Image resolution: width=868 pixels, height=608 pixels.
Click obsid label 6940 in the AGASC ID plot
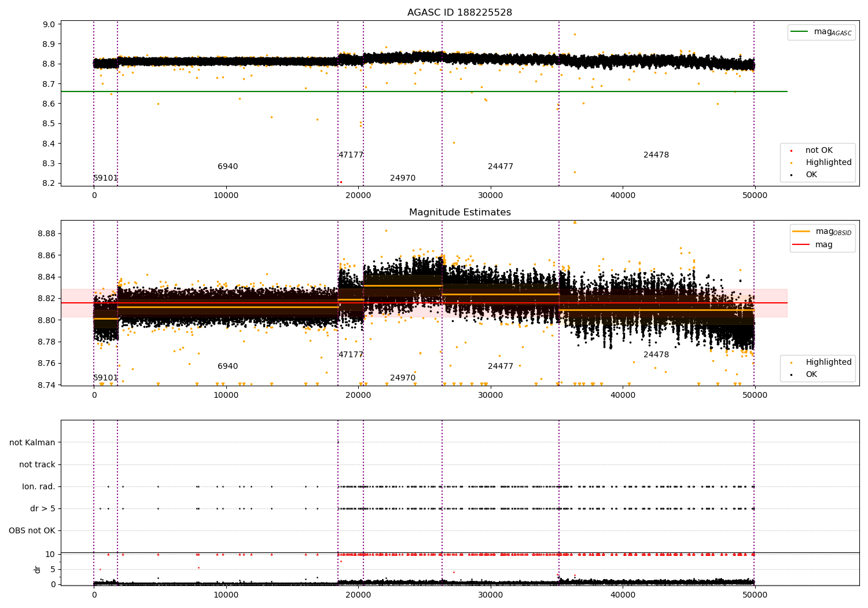click(x=227, y=167)
